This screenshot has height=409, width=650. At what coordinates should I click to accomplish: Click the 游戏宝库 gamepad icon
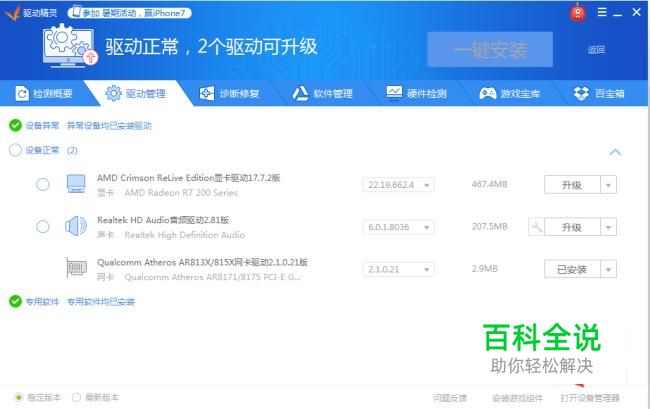pos(488,93)
